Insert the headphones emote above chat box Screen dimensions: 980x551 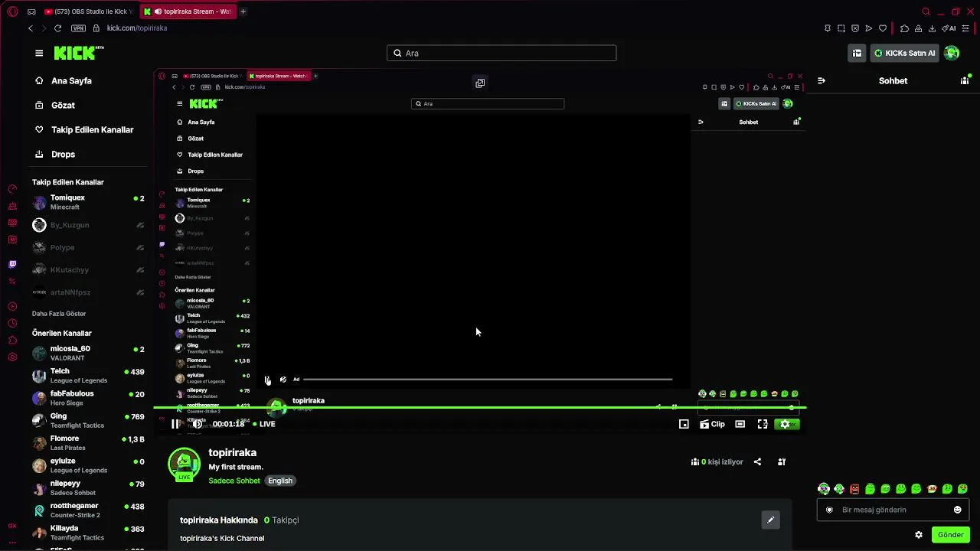click(824, 488)
